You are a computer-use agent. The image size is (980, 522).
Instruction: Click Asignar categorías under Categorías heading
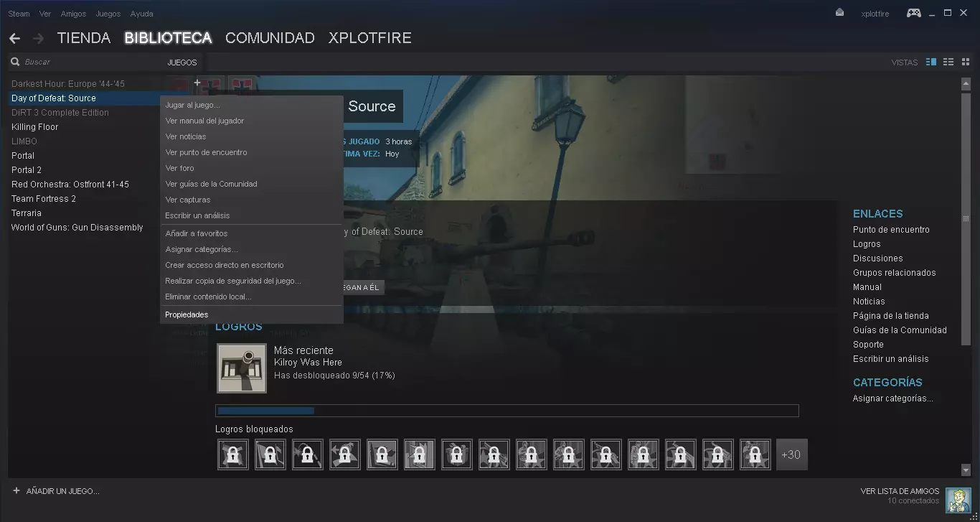tap(893, 399)
